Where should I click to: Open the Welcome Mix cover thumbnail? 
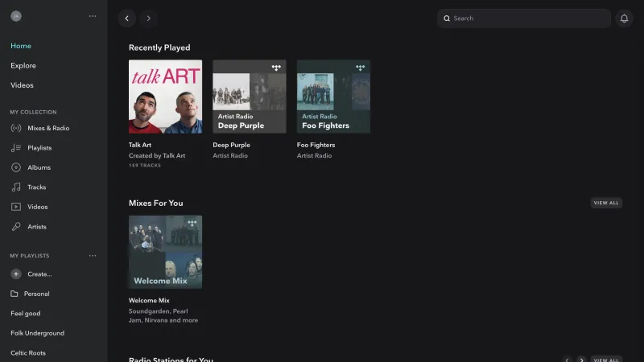point(165,252)
